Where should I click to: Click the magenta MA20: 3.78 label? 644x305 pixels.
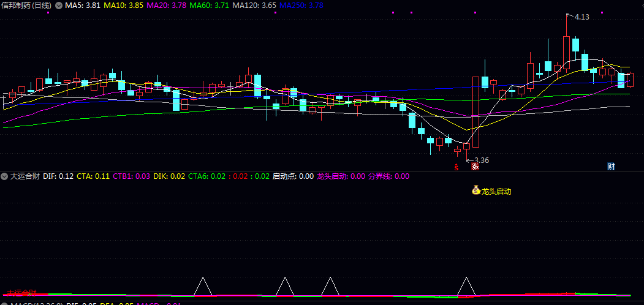167,6
